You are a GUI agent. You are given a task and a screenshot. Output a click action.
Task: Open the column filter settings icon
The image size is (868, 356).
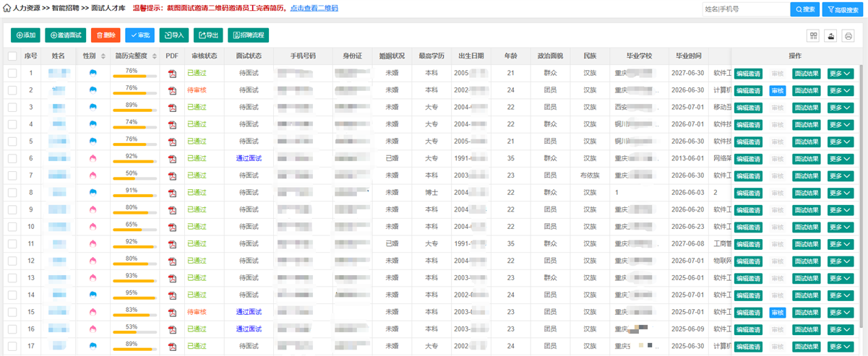click(813, 35)
